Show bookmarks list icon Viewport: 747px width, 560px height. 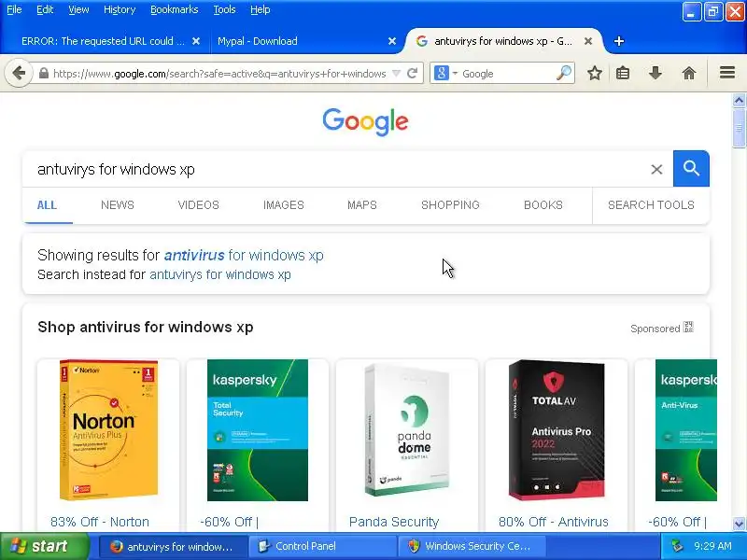[623, 74]
